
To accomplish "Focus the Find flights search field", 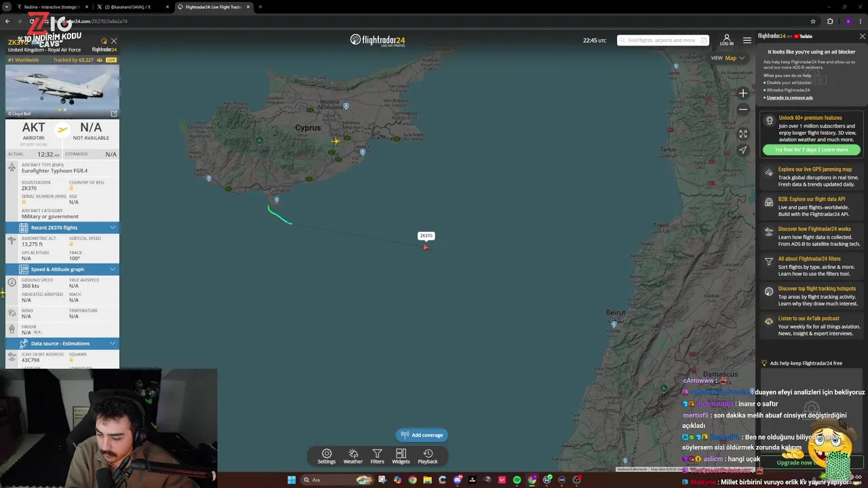I will pos(663,41).
